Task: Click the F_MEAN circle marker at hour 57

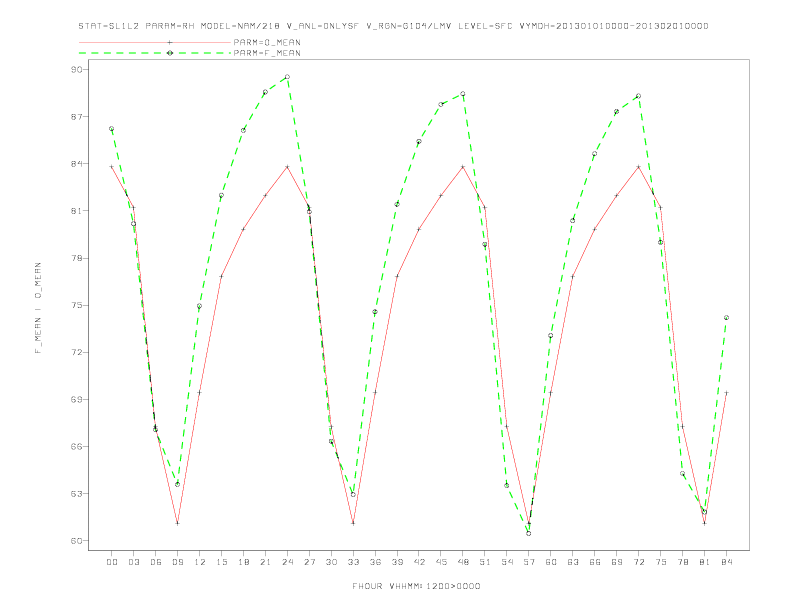Action: (x=529, y=533)
